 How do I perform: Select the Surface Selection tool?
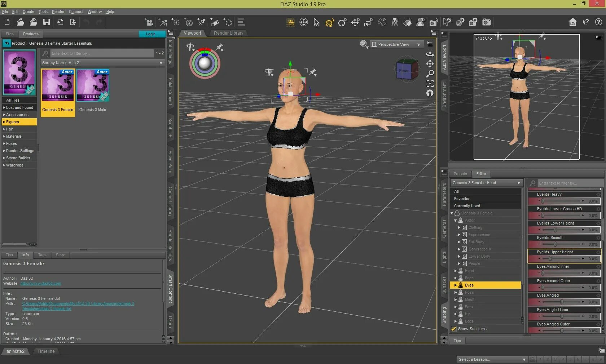click(x=408, y=22)
